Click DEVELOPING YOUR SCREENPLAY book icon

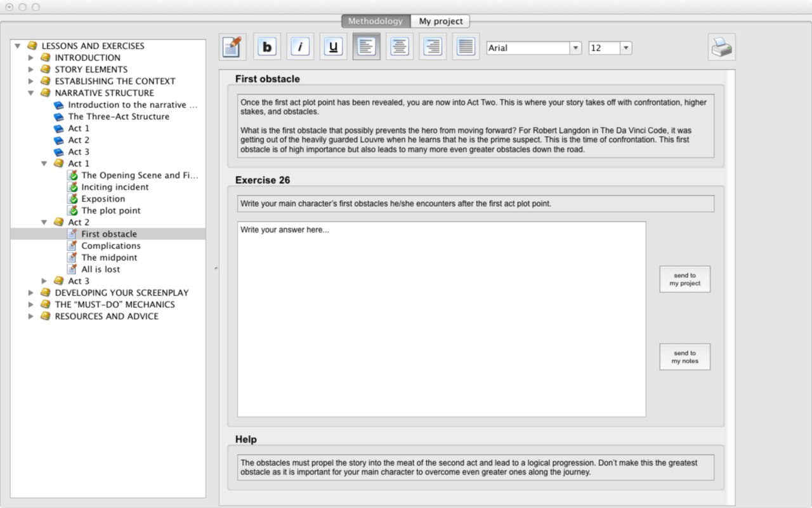click(45, 293)
